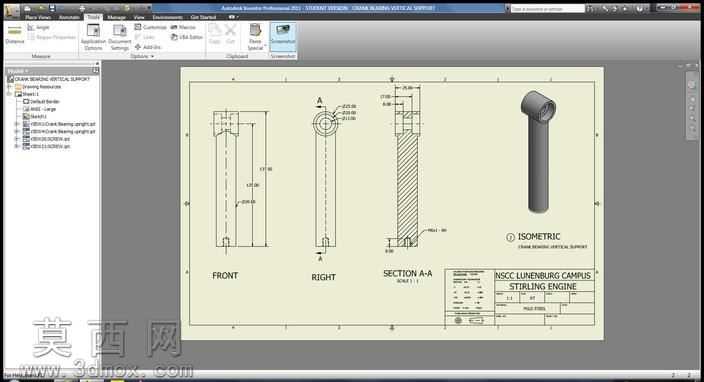Screen dimensions: 704x382
Task: Click the Links tool in Options
Action: click(145, 37)
